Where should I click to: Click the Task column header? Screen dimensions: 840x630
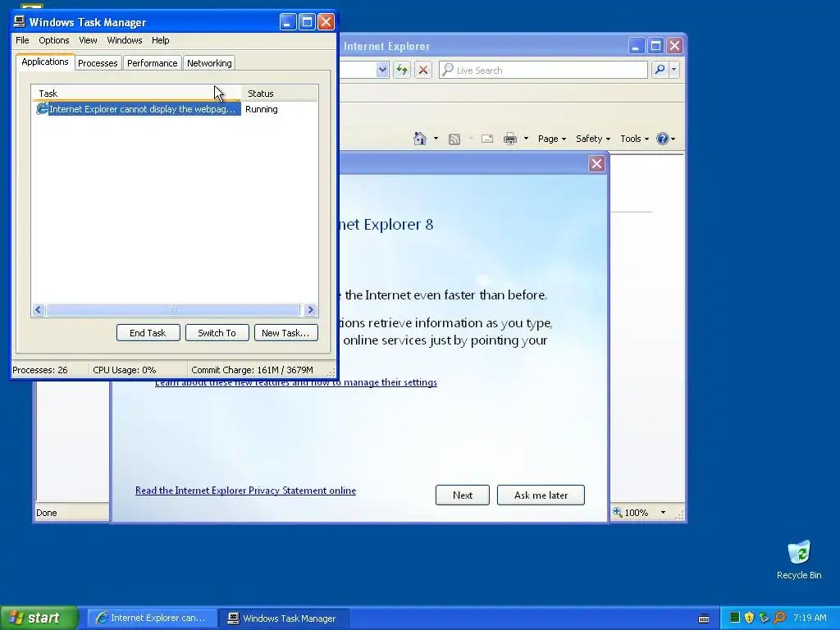136,94
